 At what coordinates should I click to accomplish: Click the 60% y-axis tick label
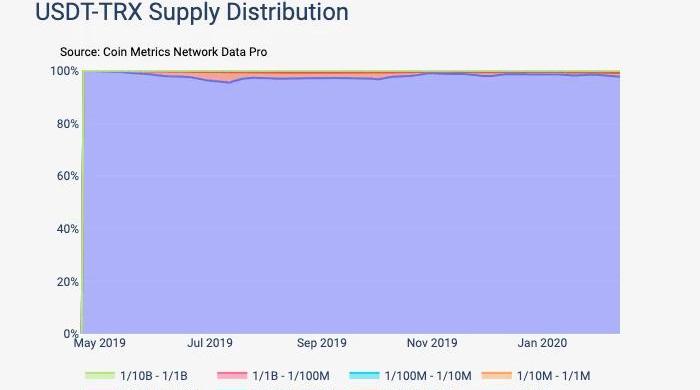coord(67,176)
